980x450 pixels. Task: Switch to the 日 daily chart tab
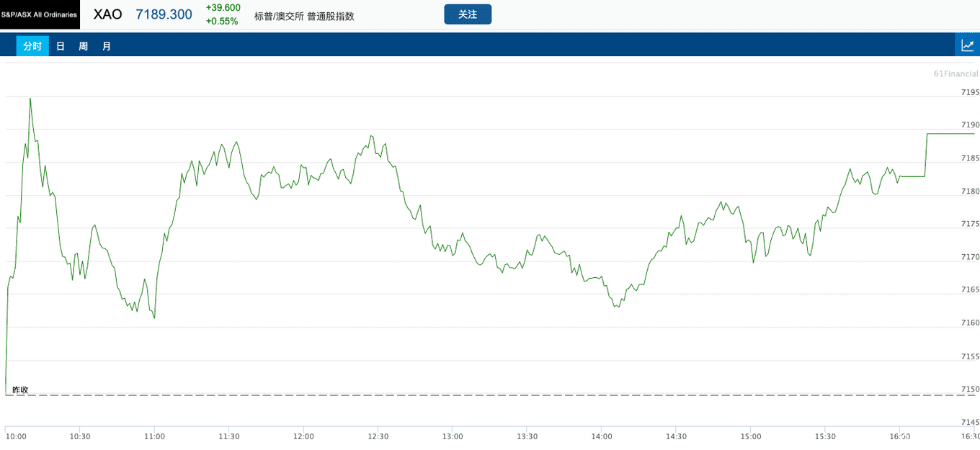pos(61,46)
